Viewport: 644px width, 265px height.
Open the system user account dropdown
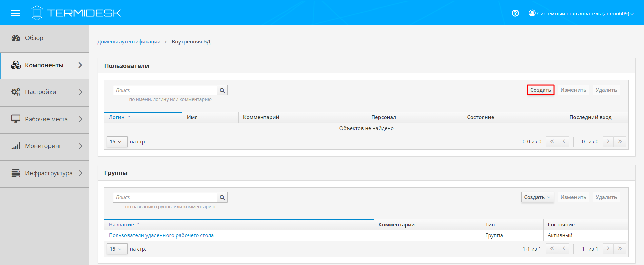click(581, 13)
